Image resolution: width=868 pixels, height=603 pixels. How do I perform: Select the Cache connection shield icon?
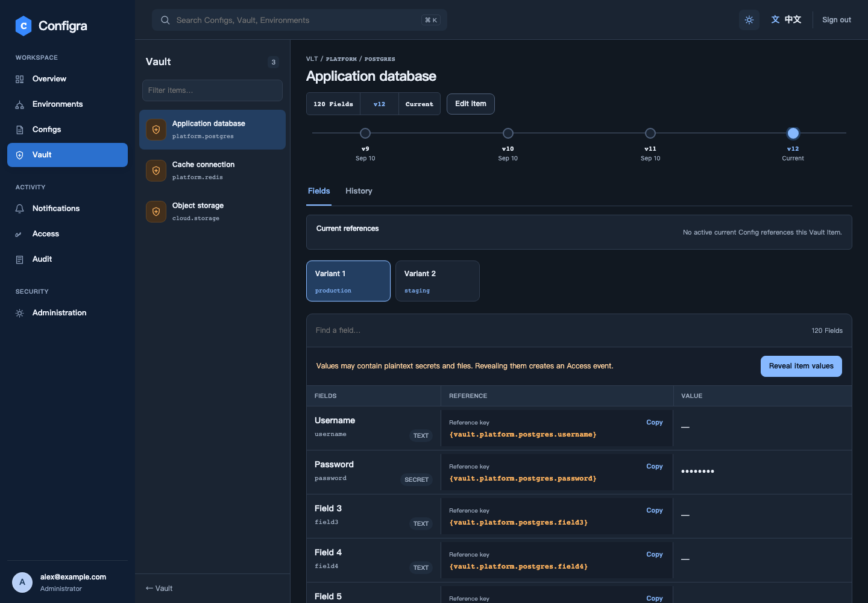[x=156, y=171]
